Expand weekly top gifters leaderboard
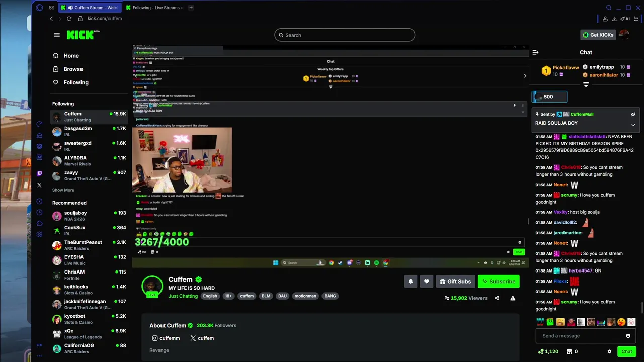This screenshot has width=644, height=362. [586, 85]
